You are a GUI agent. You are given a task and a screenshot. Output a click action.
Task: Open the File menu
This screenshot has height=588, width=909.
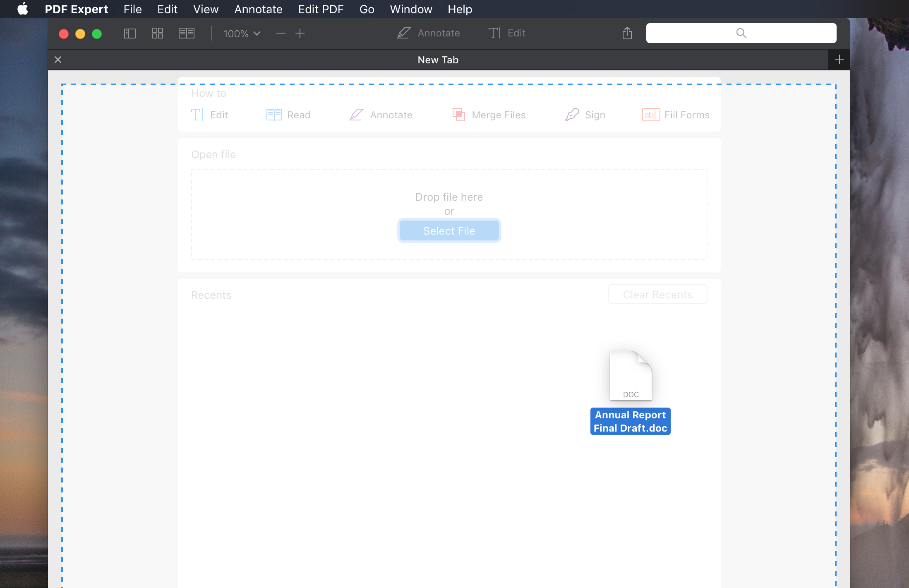tap(132, 9)
